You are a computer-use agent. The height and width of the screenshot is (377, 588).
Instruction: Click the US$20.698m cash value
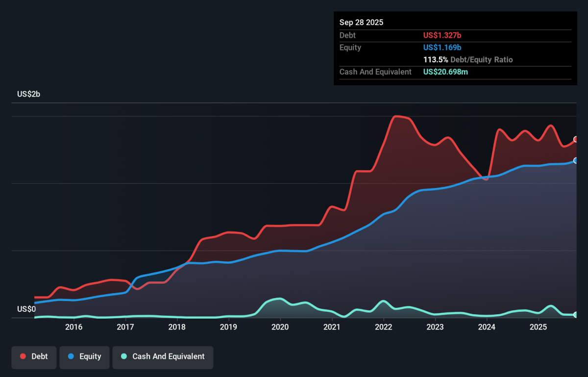446,72
